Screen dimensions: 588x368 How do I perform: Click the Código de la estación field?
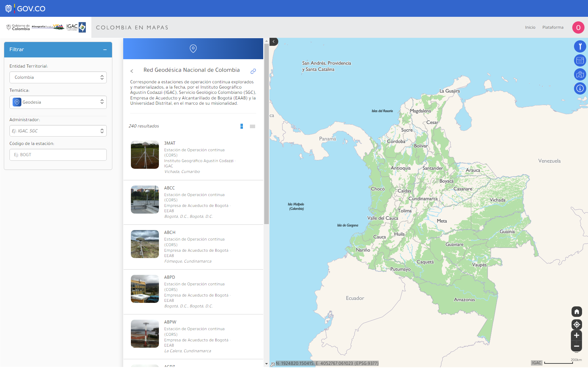58,155
